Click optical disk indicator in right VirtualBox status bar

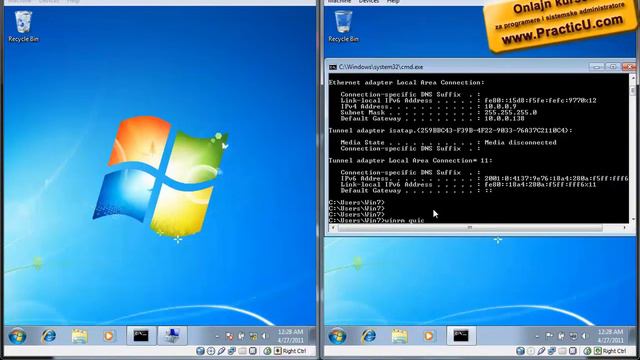(531, 351)
